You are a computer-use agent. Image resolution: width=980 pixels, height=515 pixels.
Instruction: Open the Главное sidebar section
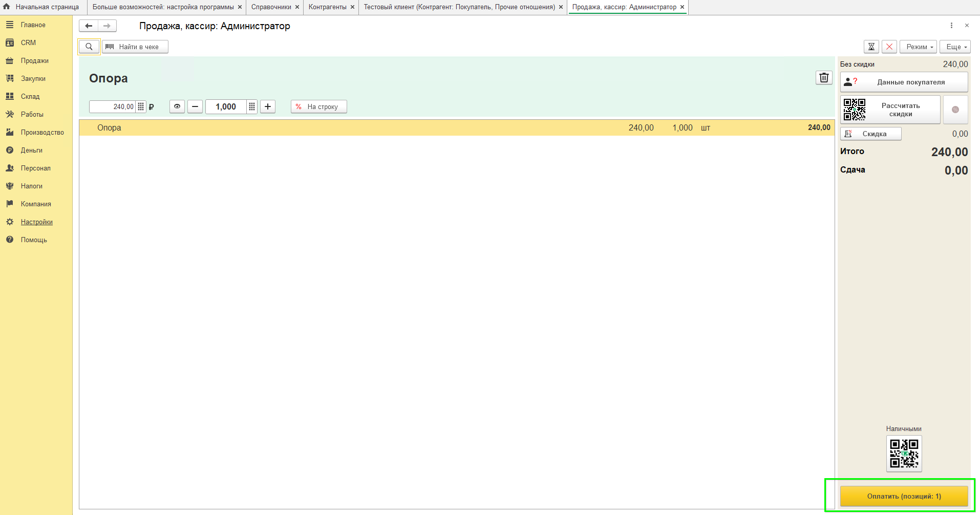(33, 25)
